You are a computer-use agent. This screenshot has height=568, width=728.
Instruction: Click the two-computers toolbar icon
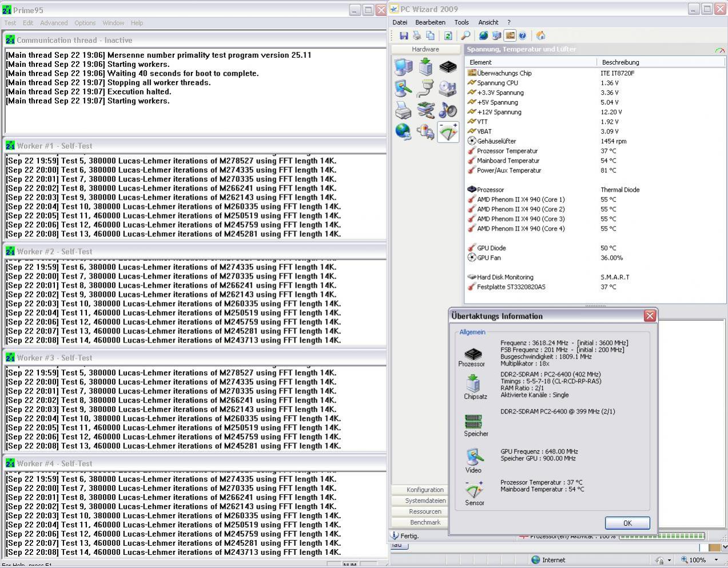point(496,35)
